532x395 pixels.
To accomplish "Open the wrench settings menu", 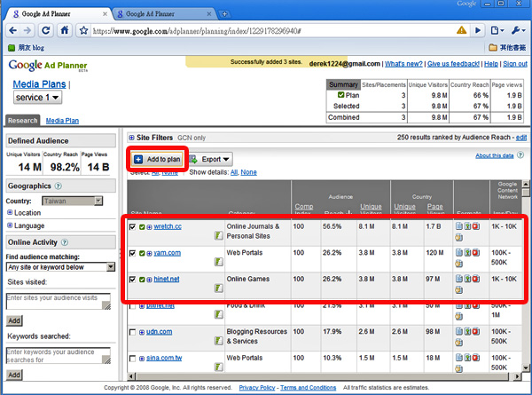I will (x=519, y=30).
